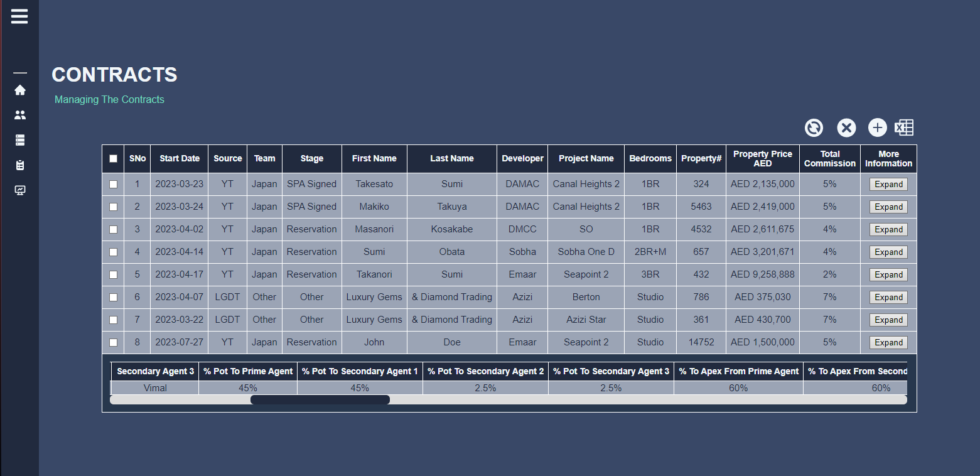The image size is (980, 476).
Task: Toggle the select-all checkbox in table header
Action: [x=113, y=159]
